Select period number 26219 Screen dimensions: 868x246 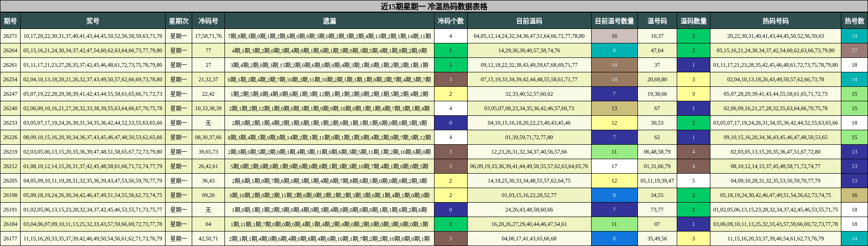[10, 152]
